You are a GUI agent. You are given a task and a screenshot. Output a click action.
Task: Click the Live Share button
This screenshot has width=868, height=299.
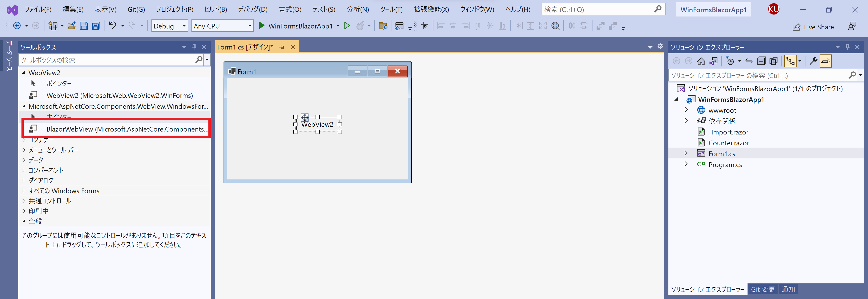(813, 27)
